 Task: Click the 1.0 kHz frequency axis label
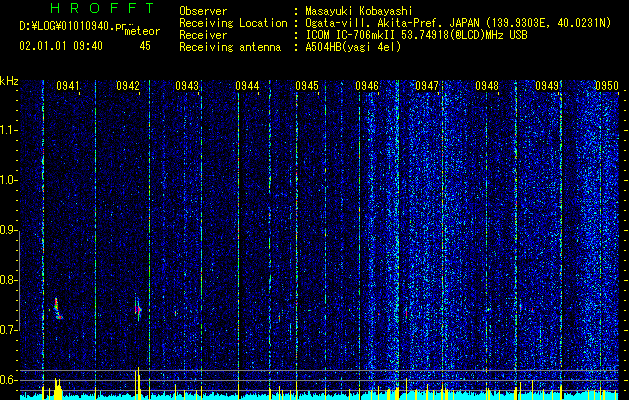(x=8, y=180)
